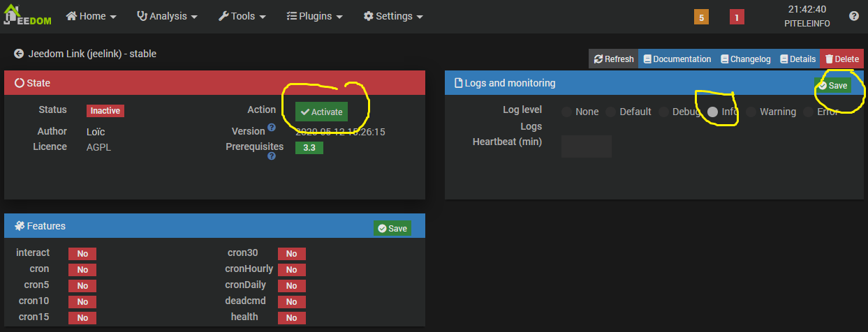This screenshot has height=332, width=868.
Task: Click the help icon next to Version
Action: tap(272, 128)
